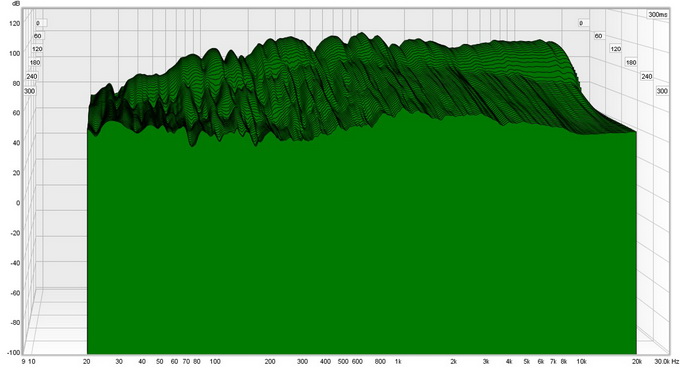The image size is (680, 368).
Task: Click the 20k frequency axis tick label
Action: click(x=637, y=361)
